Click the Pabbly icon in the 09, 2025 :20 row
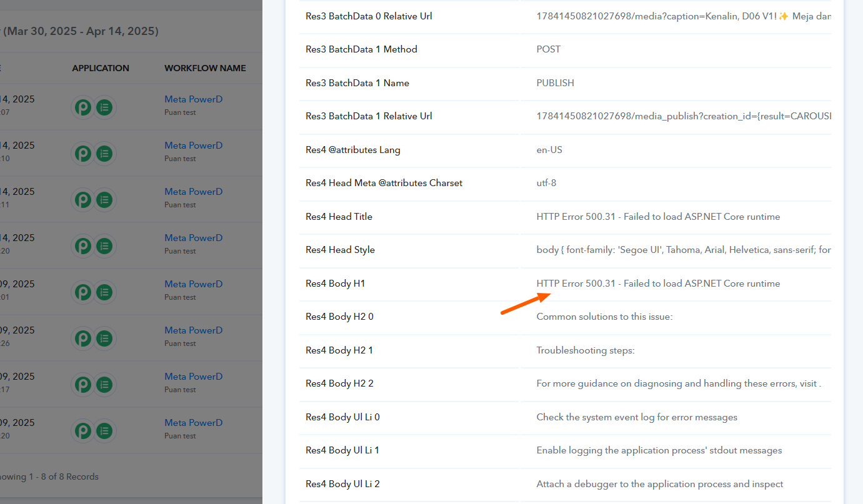This screenshot has width=863, height=504. point(83,431)
